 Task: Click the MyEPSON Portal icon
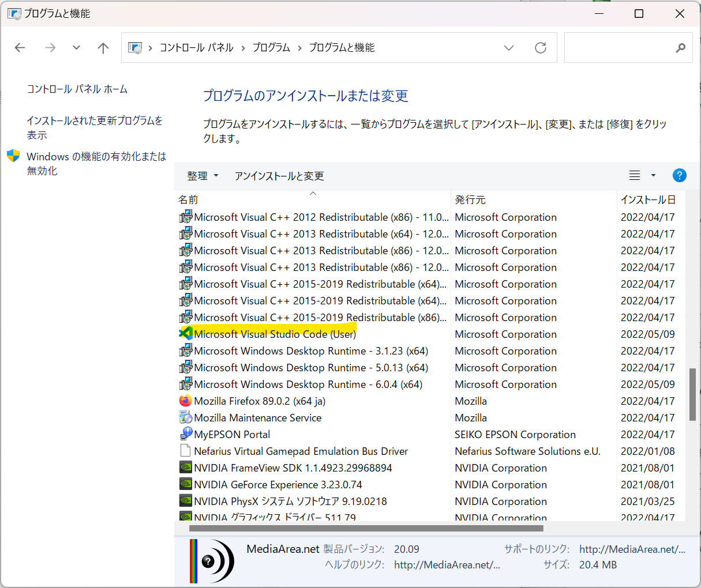(185, 434)
